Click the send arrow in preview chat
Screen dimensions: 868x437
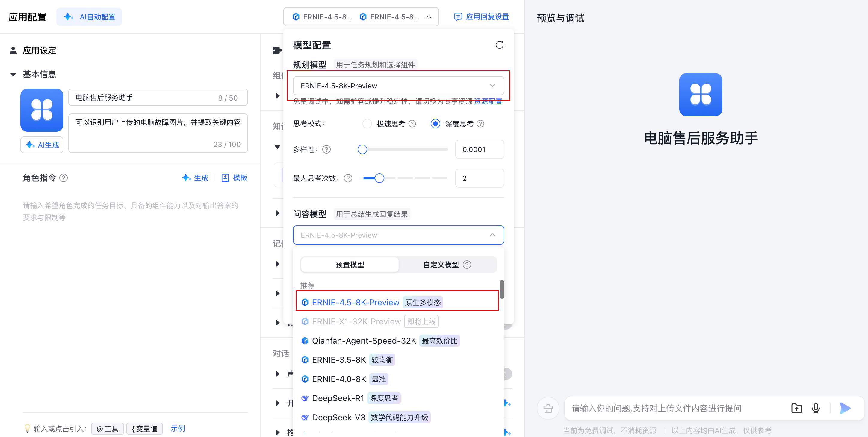(845, 408)
